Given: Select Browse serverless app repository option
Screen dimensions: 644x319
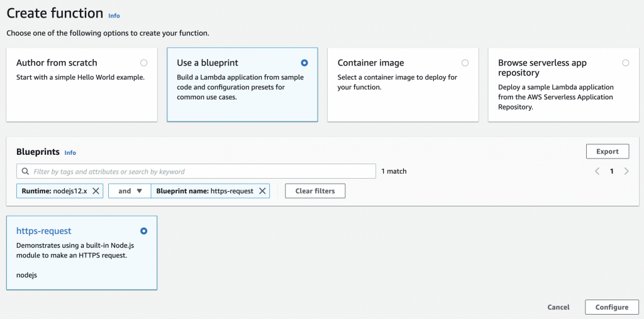Looking at the screenshot, I should (626, 63).
